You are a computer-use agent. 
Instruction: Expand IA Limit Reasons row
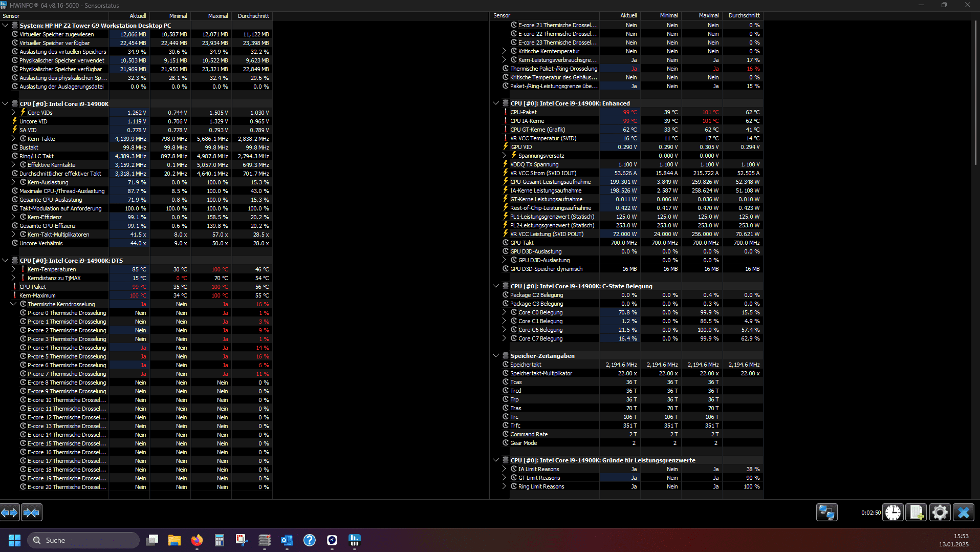coord(504,469)
